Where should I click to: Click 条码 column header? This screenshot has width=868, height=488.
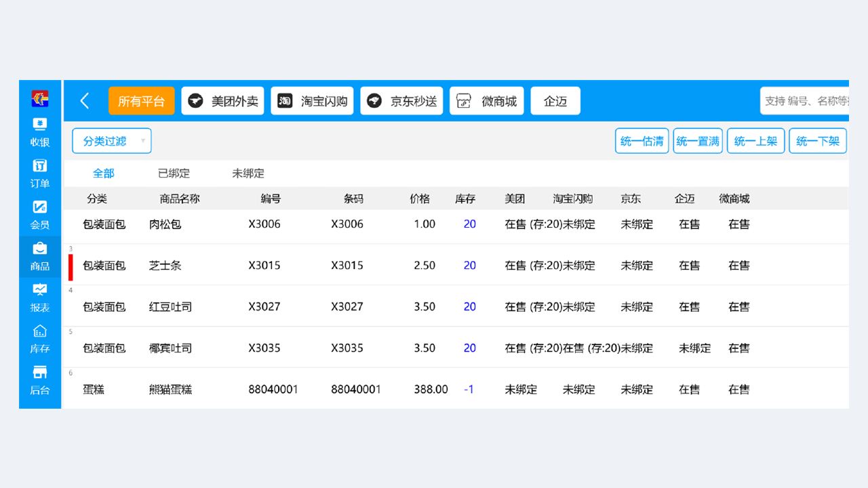(353, 199)
